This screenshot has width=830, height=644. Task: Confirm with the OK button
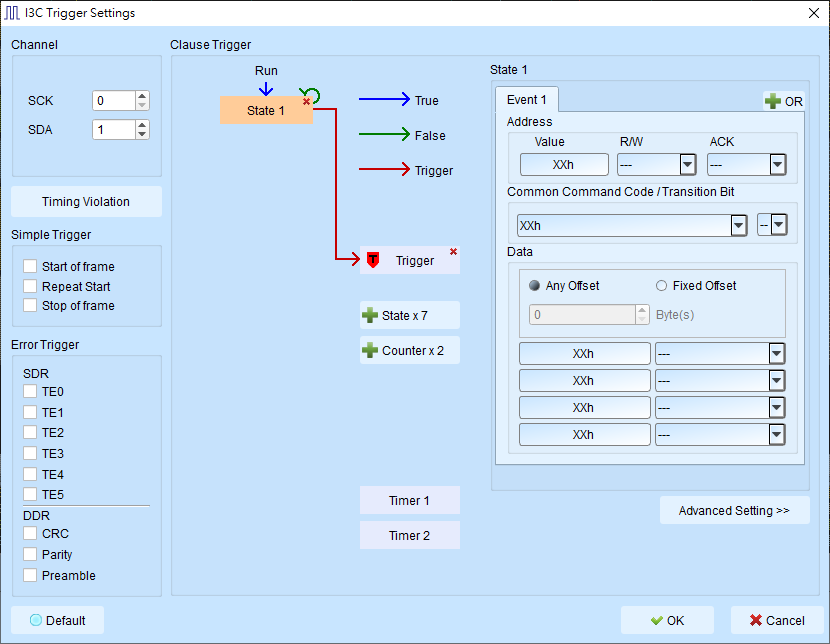[667, 620]
